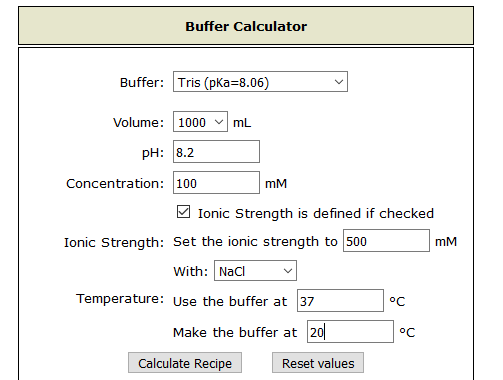The image size is (503, 380).
Task: Click the Temperature: label
Action: coord(120,299)
